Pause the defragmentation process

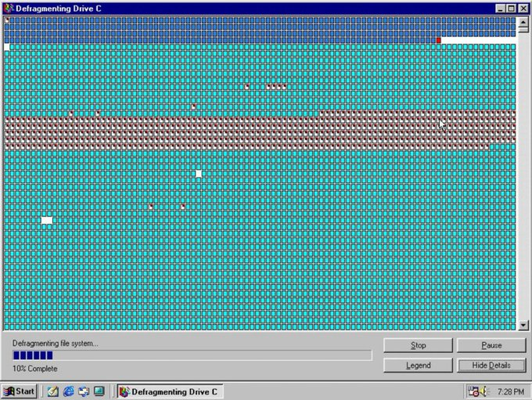point(491,345)
